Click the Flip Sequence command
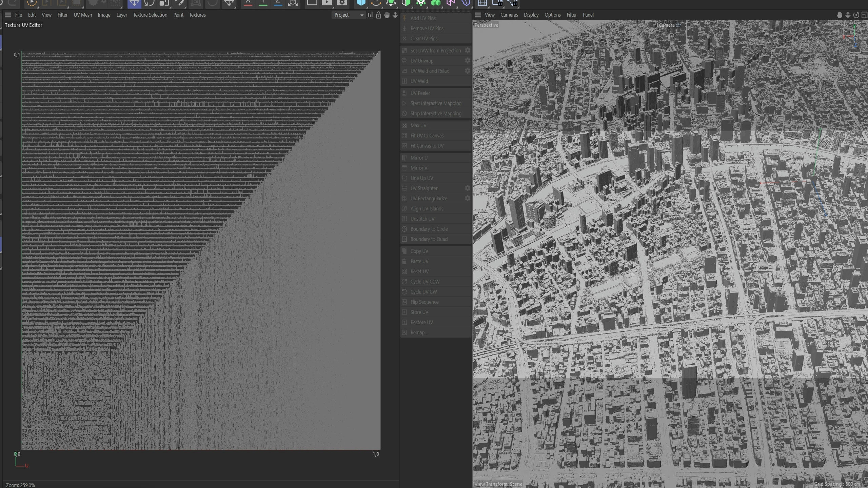 coord(436,302)
